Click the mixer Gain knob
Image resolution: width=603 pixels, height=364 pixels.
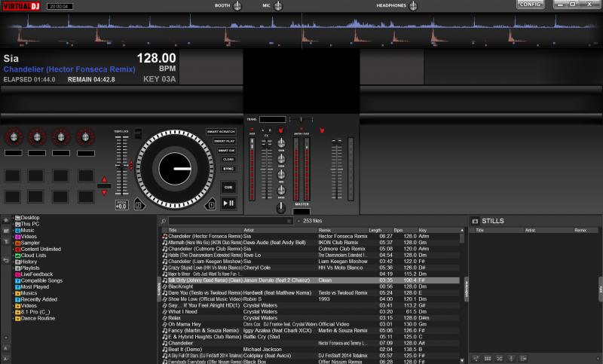[x=281, y=143]
